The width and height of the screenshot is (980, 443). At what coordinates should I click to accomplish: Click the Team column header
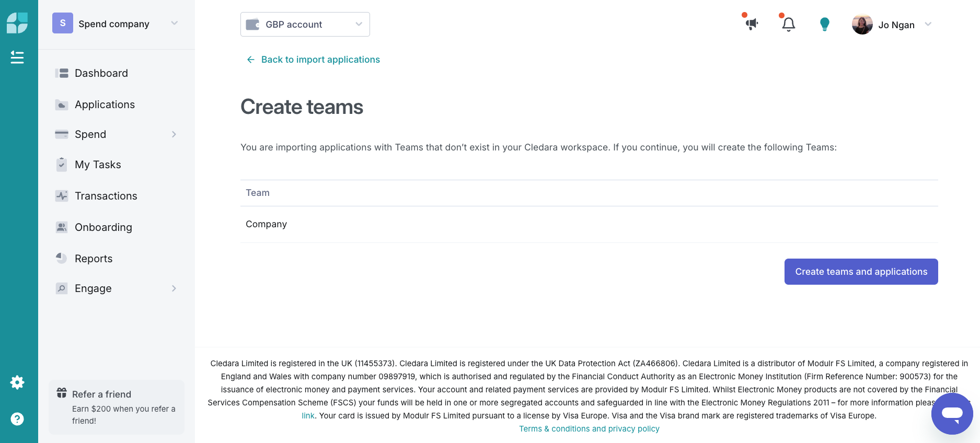coord(258,193)
